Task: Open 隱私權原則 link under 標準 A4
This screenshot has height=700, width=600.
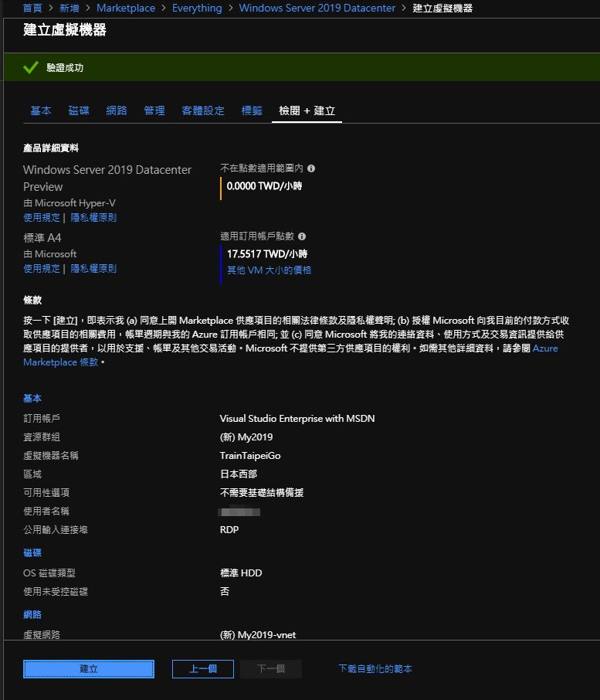Action: tap(93, 268)
